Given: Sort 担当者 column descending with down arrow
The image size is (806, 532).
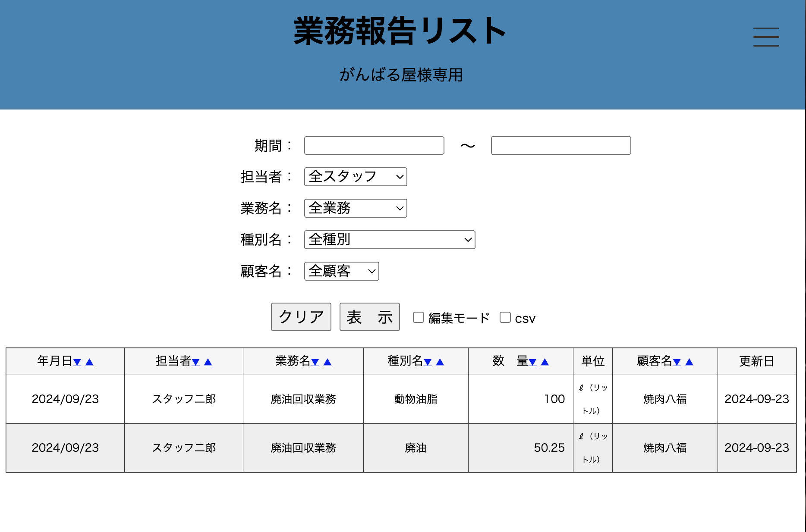Looking at the screenshot, I should tap(196, 362).
